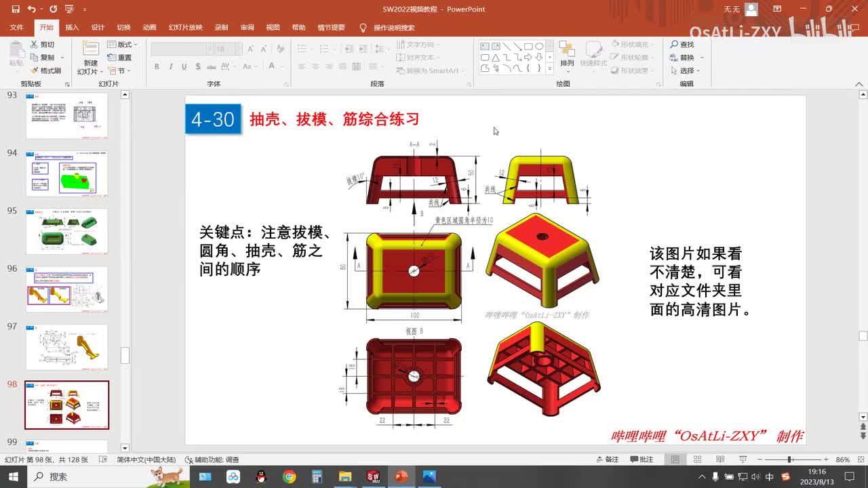Open SolidWorks 2022 from the taskbar
Viewport: 868px width, 488px height.
(x=373, y=476)
